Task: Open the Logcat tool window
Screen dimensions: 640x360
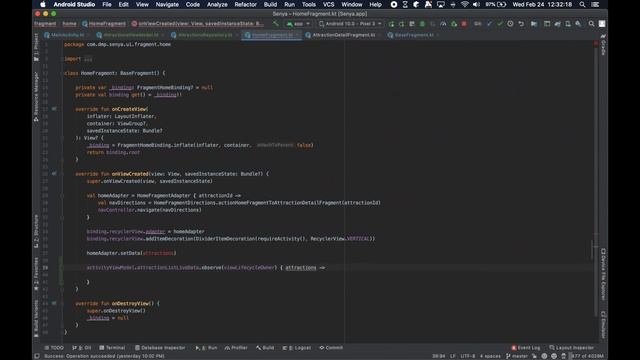Action: (297, 348)
